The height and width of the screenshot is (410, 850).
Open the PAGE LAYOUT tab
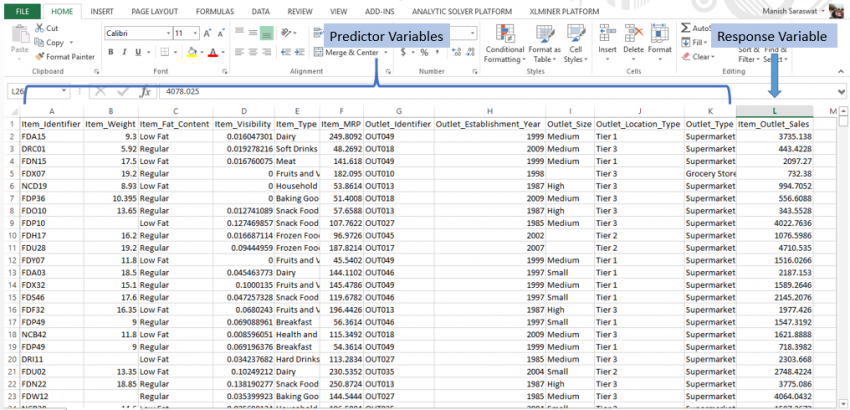(155, 10)
